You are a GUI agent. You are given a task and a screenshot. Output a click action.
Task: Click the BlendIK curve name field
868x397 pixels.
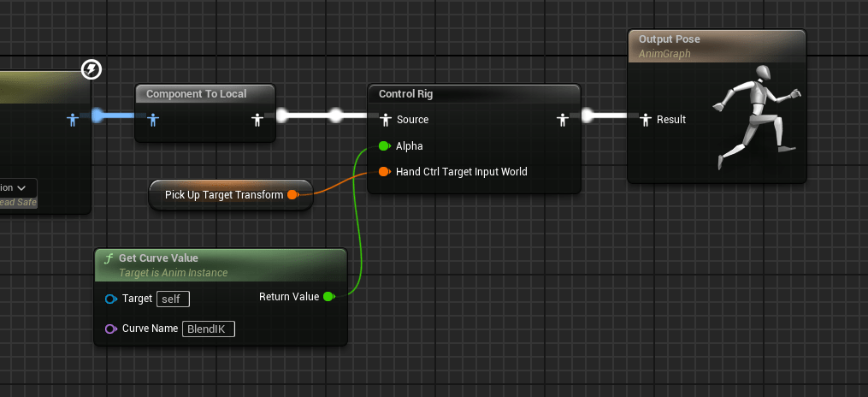coord(208,329)
